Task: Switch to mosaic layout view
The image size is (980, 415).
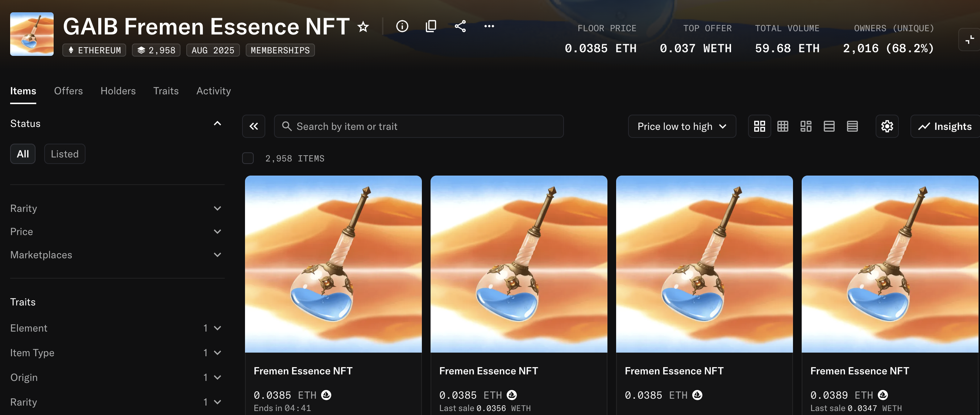Action: point(806,126)
